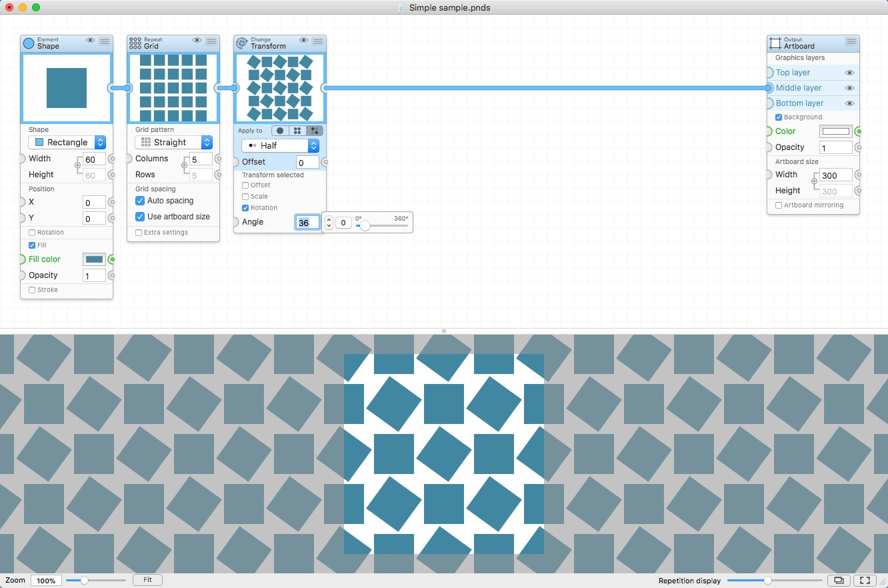Toggle visibility of the Transform node preview
Image resolution: width=888 pixels, height=588 pixels.
[x=303, y=41]
